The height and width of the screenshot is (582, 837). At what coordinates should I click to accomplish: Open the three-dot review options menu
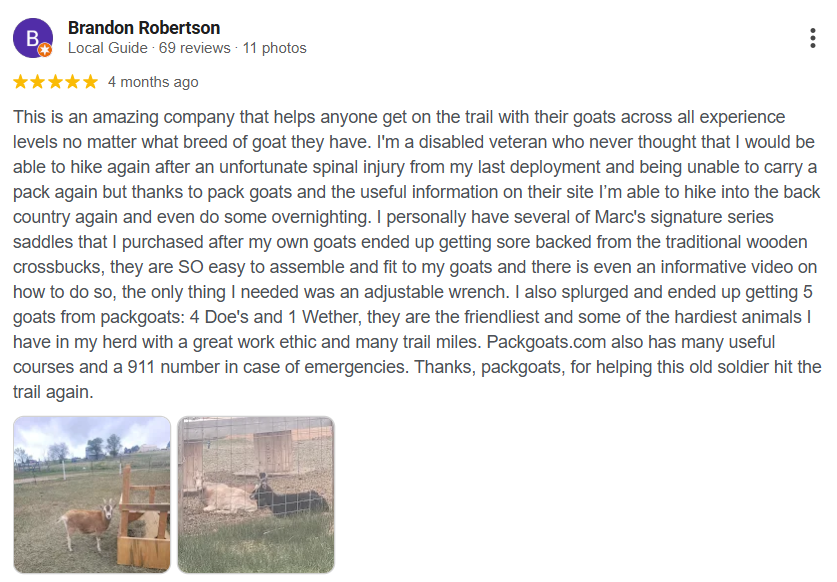(813, 38)
